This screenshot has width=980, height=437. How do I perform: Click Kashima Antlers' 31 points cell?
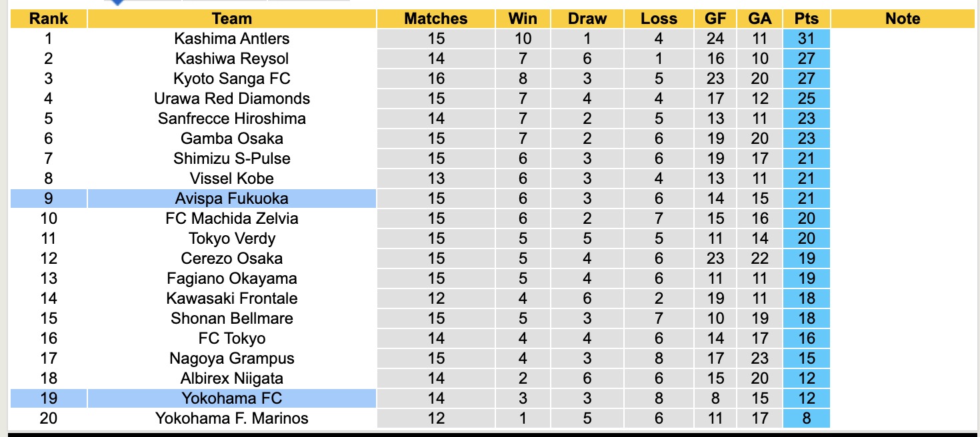(x=807, y=39)
